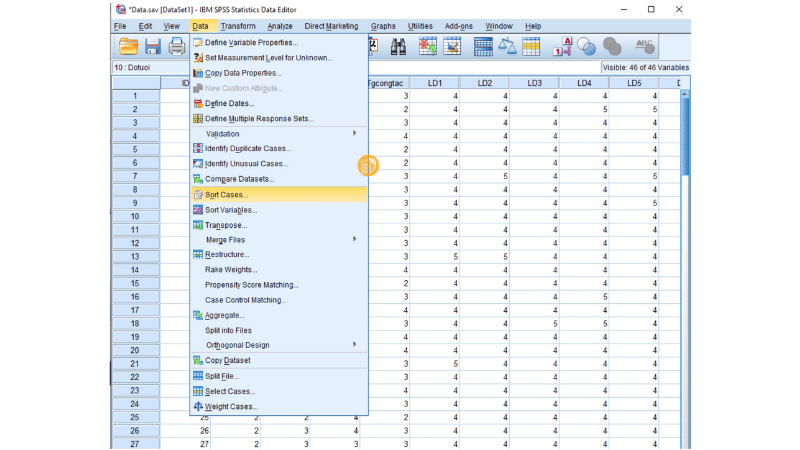Select the LD3 column header

534,83
